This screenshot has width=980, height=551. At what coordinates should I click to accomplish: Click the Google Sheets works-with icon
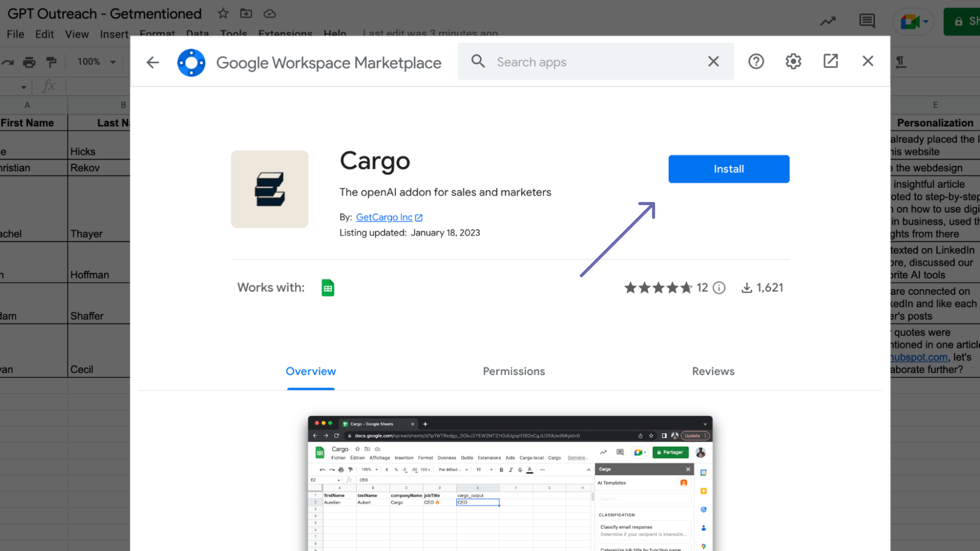(327, 287)
